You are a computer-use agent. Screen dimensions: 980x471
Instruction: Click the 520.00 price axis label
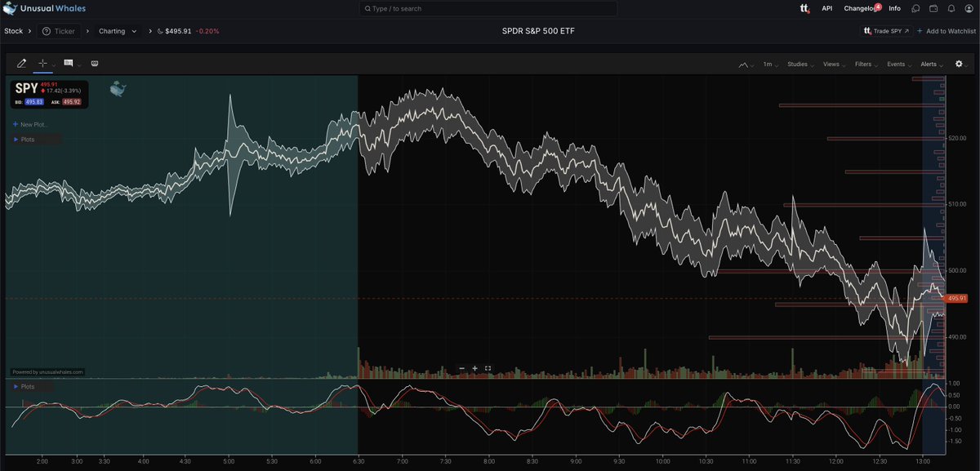[958, 138]
